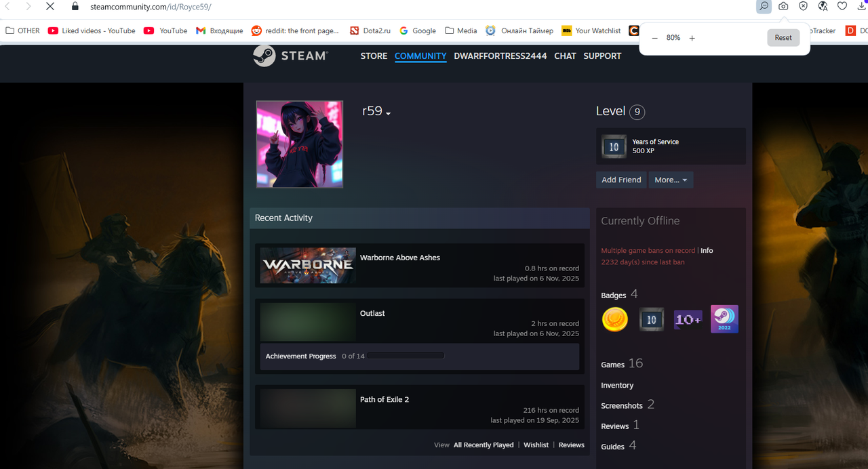
Task: Open the CHAT menu item
Action: tap(565, 56)
